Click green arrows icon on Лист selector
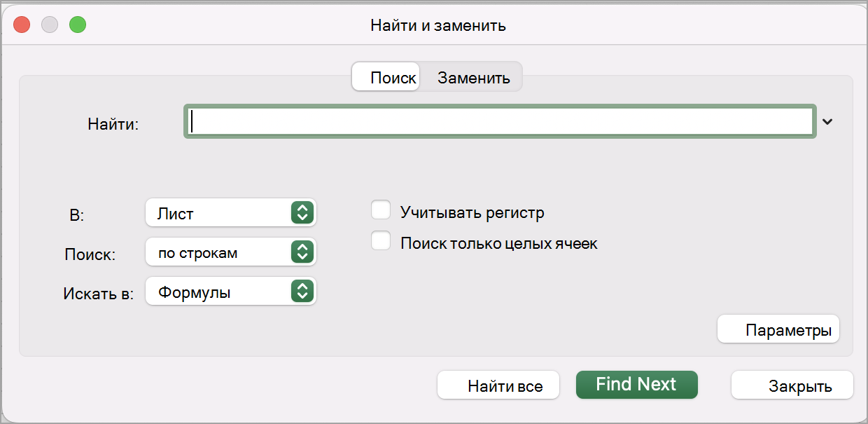868x424 pixels. coord(301,213)
